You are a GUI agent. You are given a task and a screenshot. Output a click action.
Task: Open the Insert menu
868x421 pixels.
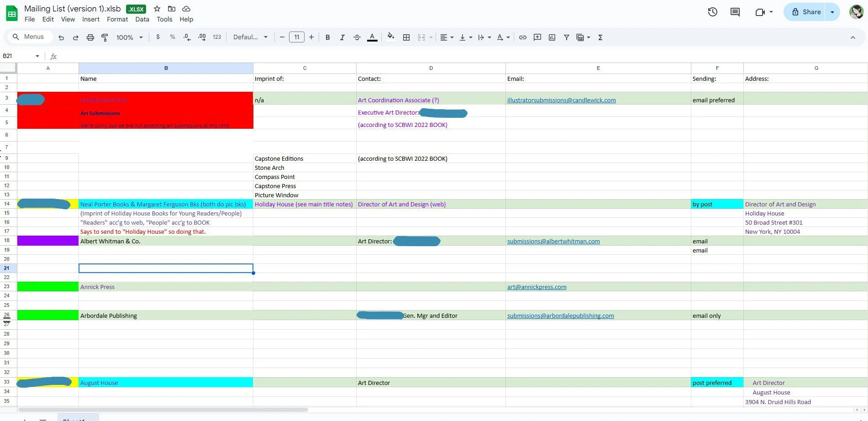point(91,19)
